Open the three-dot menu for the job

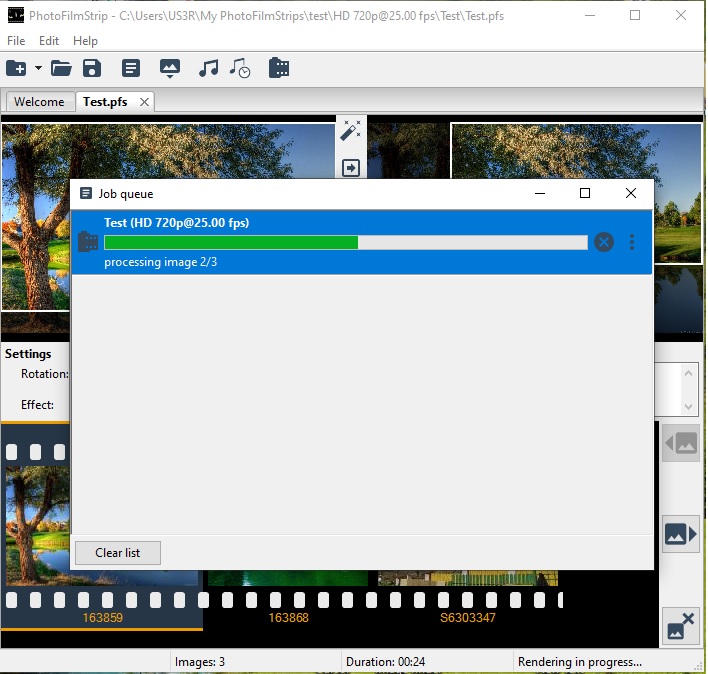632,242
